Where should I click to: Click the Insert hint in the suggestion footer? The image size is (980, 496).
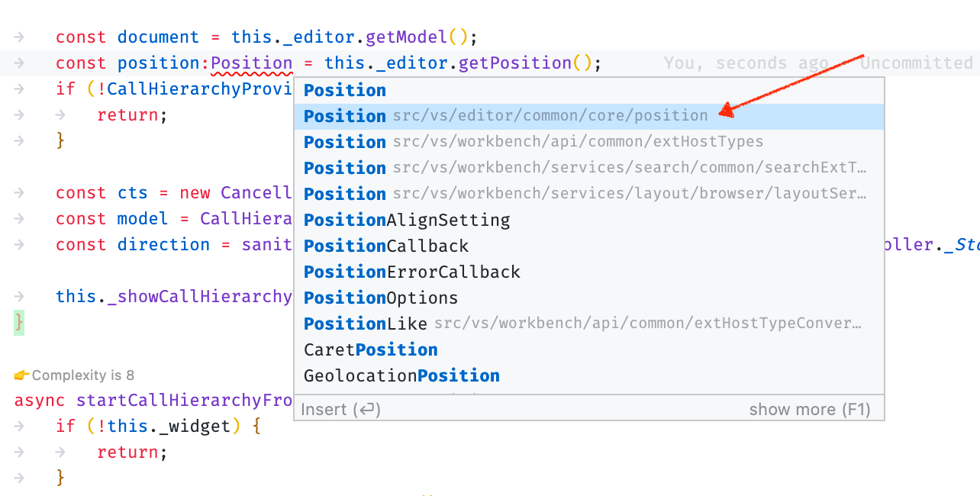(x=340, y=409)
